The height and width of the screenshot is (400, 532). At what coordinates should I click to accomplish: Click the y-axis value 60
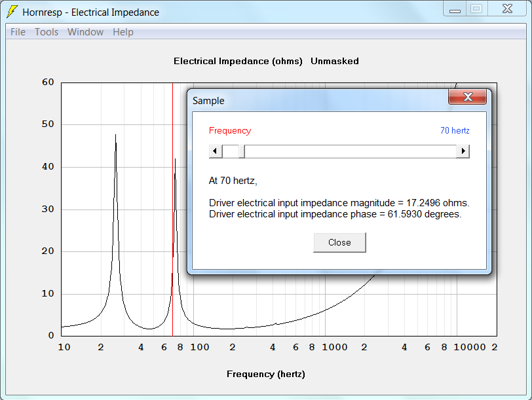48,82
